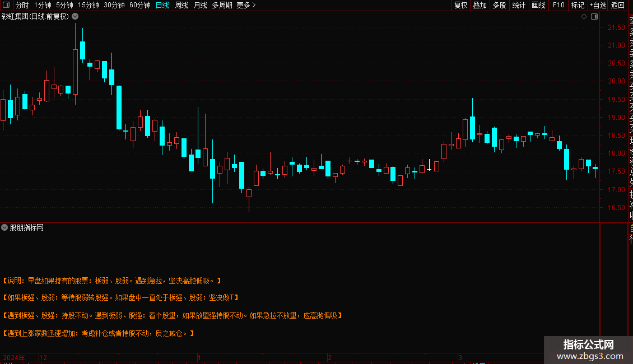Click the 彩虹集团(日线.前复权) title text
The width and height of the screenshot is (633, 364).
coord(35,17)
